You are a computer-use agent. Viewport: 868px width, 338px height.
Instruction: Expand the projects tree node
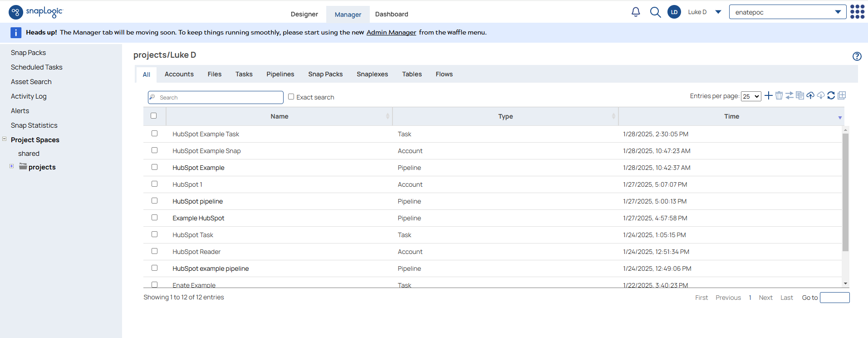12,166
